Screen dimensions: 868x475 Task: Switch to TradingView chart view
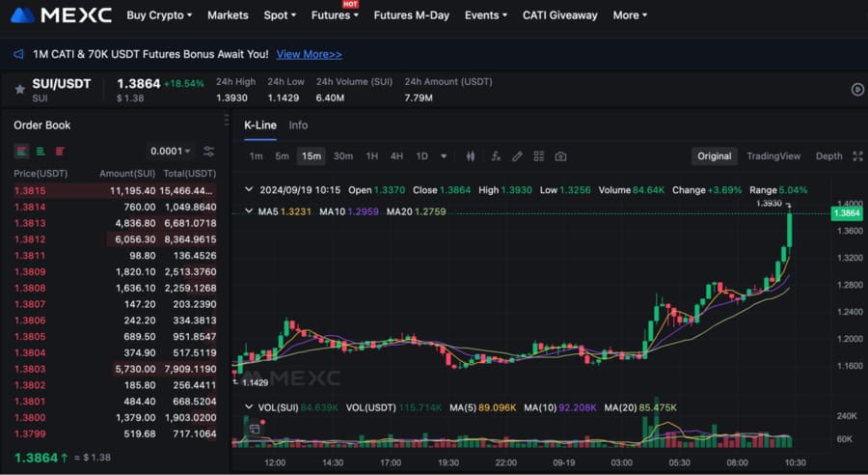[x=773, y=156]
